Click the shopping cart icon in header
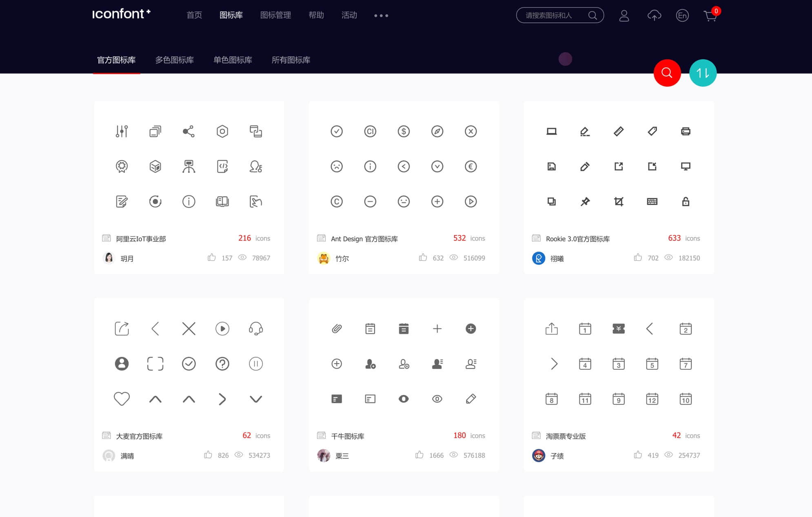 (x=710, y=16)
